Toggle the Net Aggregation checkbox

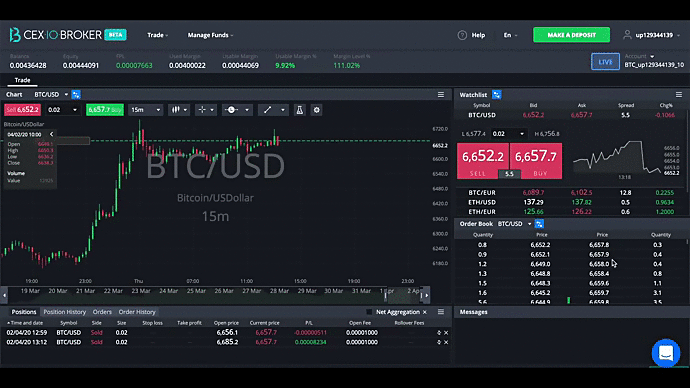click(369, 312)
